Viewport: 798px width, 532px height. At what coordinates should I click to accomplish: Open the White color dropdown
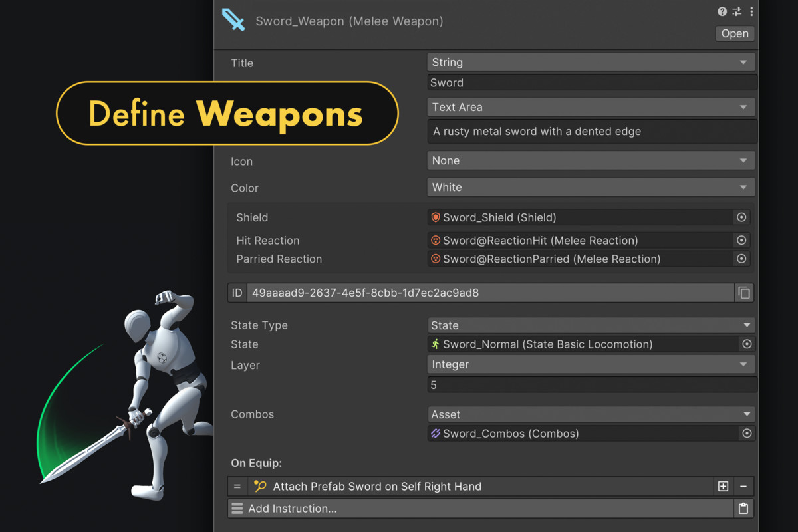pos(591,187)
